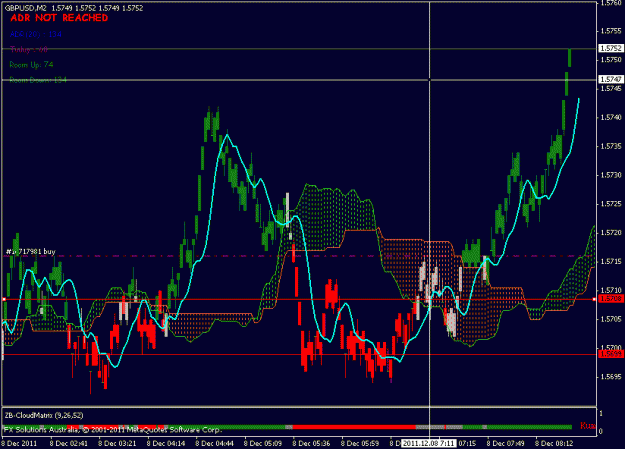Select the '8 Dec 05:36' time axis label
625x449 pixels.
[x=311, y=443]
